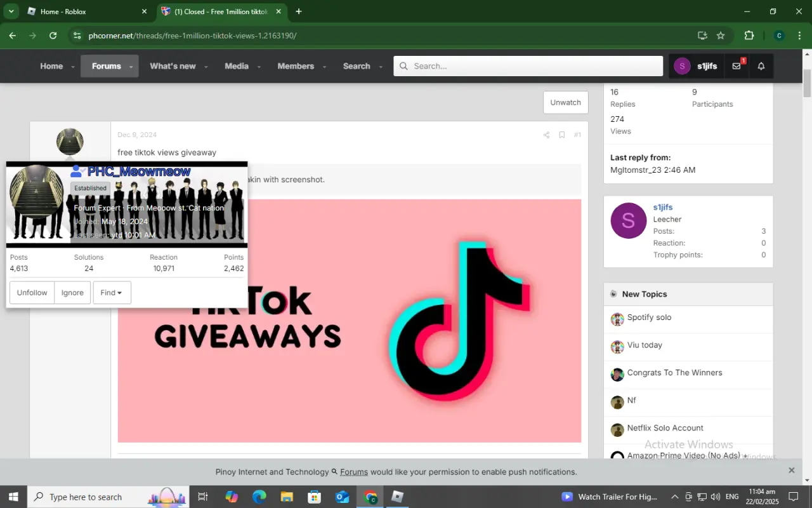Bookmark post #1 with the bookmark icon
812x508 pixels.
[x=561, y=135]
